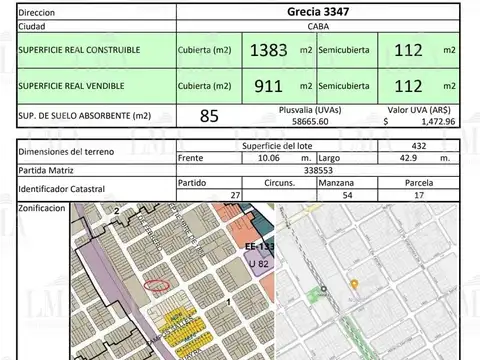Image resolution: width=480 pixels, height=360 pixels.
Task: Click the 'SUP. DE SUELO ABSORBENTE (m2)' label
Action: [x=85, y=116]
